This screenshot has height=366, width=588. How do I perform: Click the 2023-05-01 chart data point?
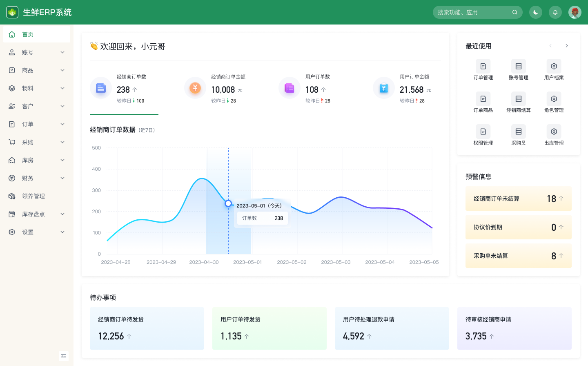click(x=228, y=203)
